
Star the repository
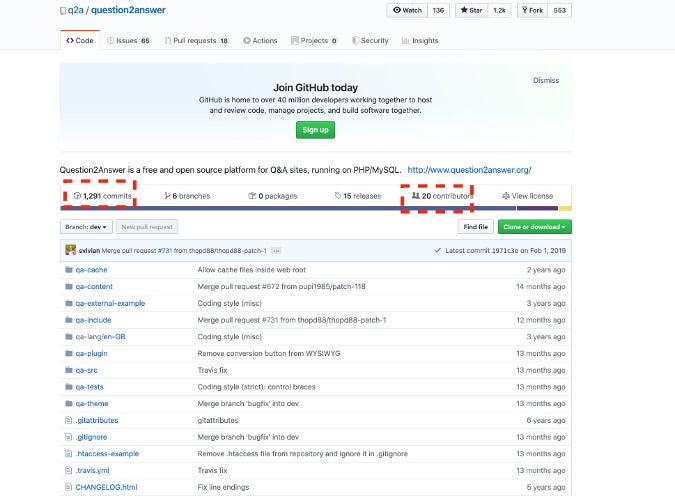(x=471, y=10)
